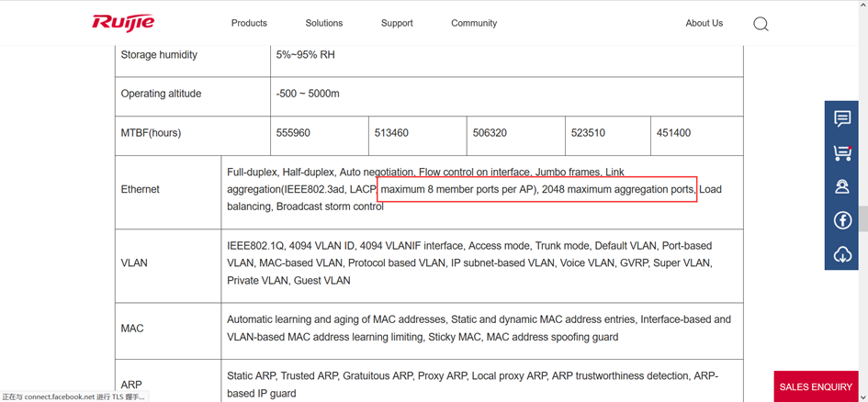Image resolution: width=868 pixels, height=402 pixels.
Task: Click the scrollbar down arrow
Action: coord(863,396)
